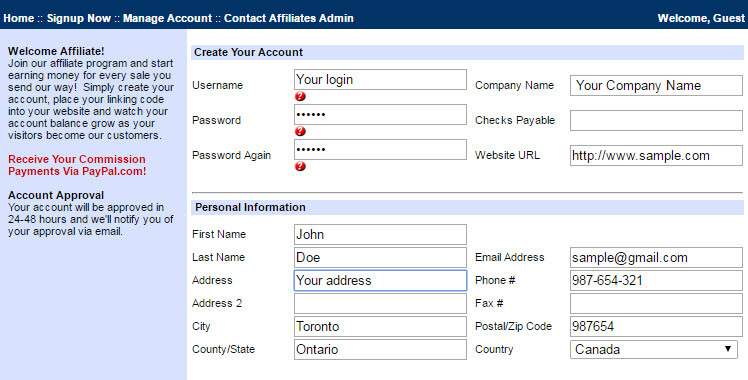Screen dimensions: 748x380
Task: Select the Email Address input field
Action: [x=656, y=257]
